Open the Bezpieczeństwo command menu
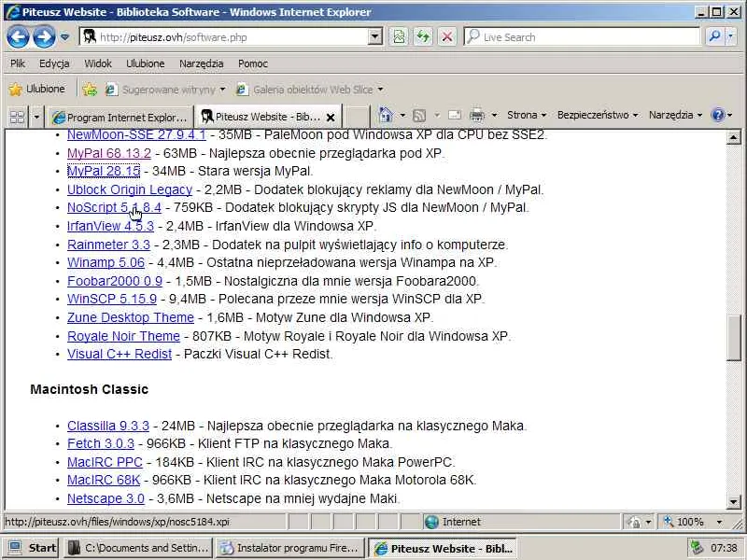This screenshot has height=560, width=747. pyautogui.click(x=598, y=115)
